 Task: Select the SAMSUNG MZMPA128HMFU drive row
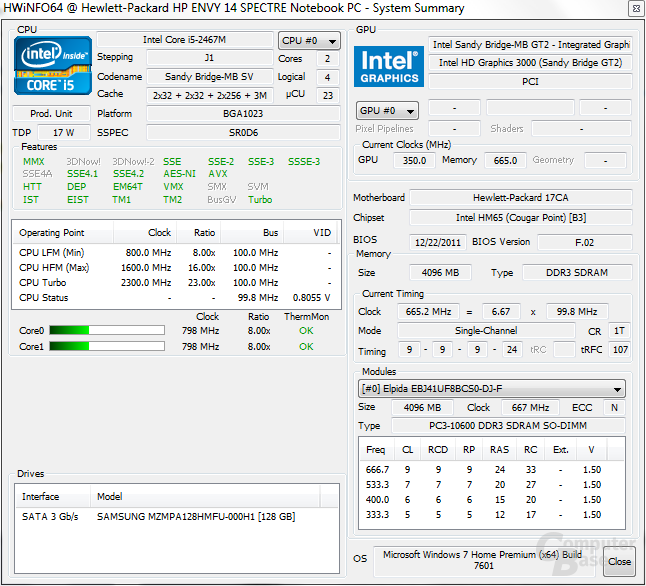pos(176,517)
